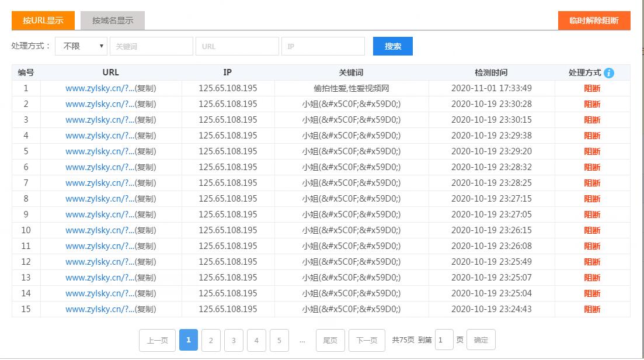Viewport: 644px width, 360px height.
Task: Select timestamp 2020-10-19 23:25:04
Action: click(x=491, y=293)
